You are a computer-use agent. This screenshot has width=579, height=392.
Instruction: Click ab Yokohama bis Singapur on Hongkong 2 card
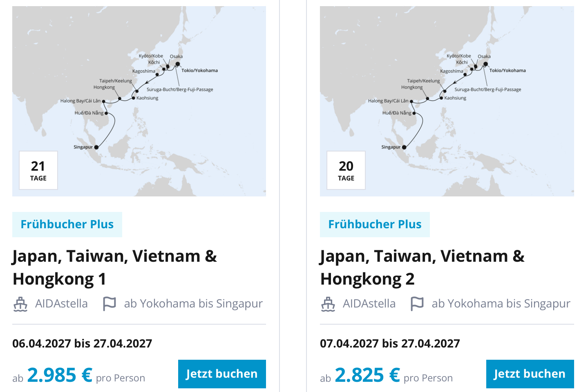tap(501, 304)
